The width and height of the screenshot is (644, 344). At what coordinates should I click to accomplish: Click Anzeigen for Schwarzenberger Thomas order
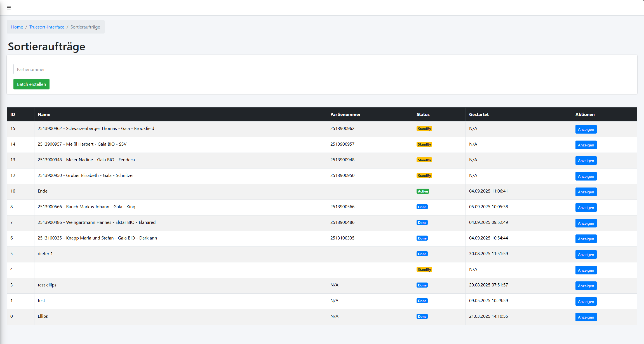point(586,129)
